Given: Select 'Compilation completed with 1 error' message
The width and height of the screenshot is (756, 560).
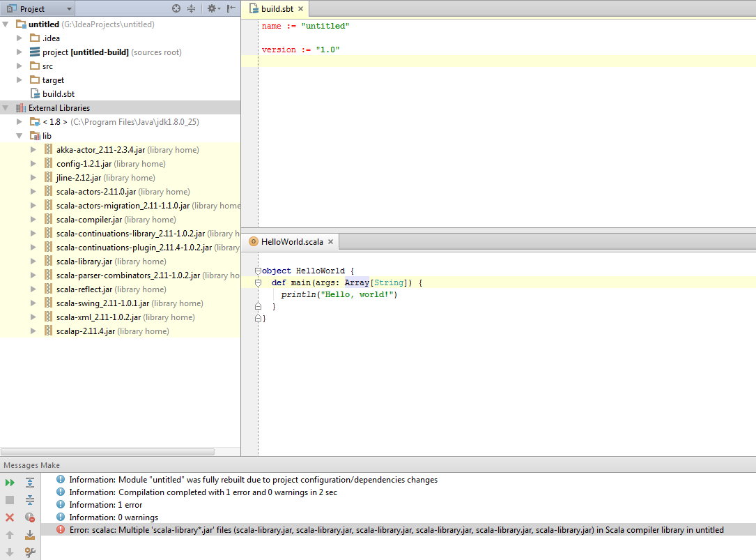Looking at the screenshot, I should 203,492.
